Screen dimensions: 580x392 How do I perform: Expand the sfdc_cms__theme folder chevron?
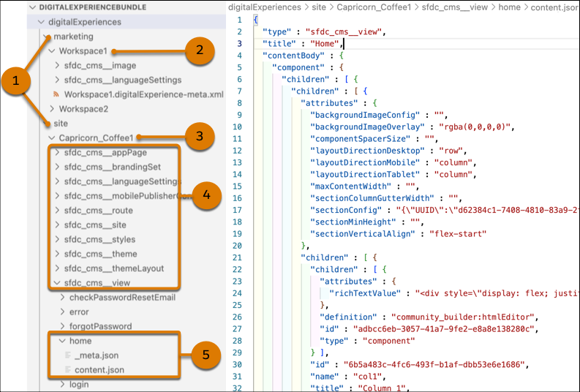pos(57,254)
